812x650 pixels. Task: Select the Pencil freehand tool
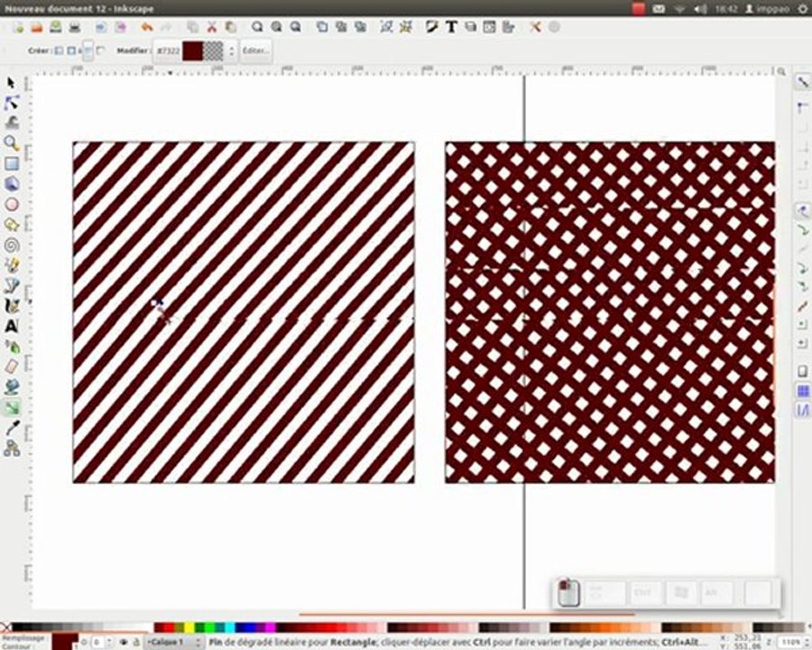(12, 265)
